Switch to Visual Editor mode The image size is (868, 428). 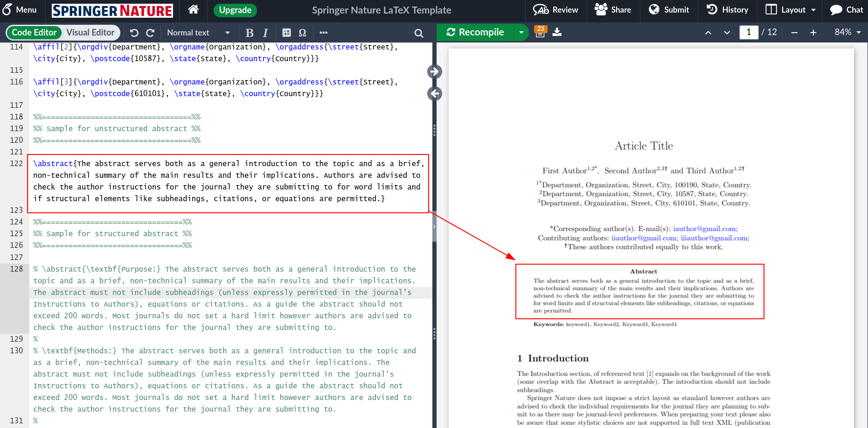pos(90,32)
